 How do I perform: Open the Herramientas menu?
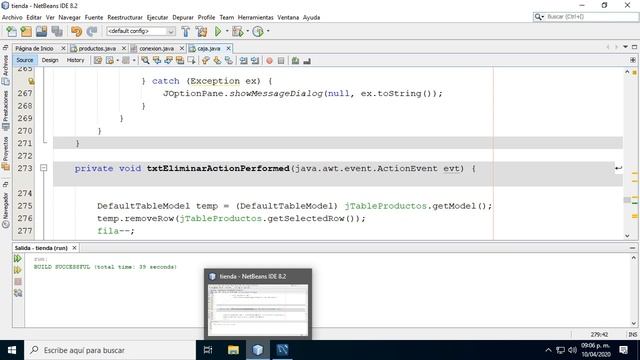coord(256,17)
